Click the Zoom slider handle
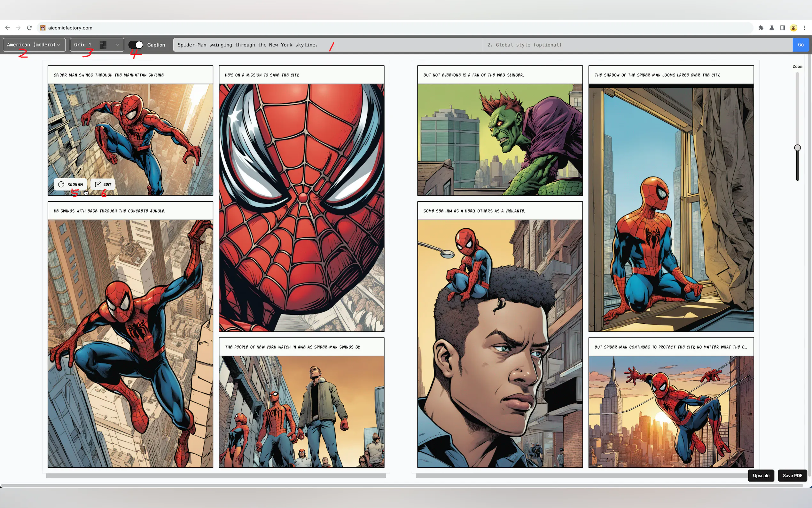 (x=797, y=148)
